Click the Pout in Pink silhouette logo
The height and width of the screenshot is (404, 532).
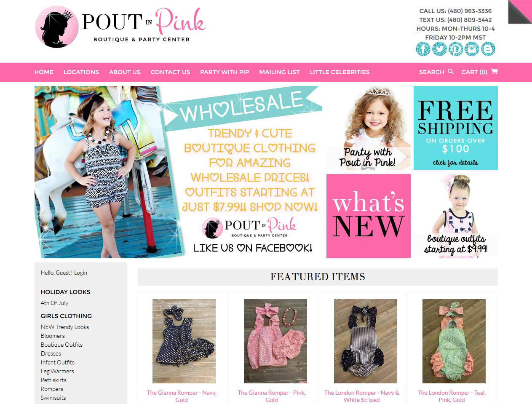(x=57, y=27)
